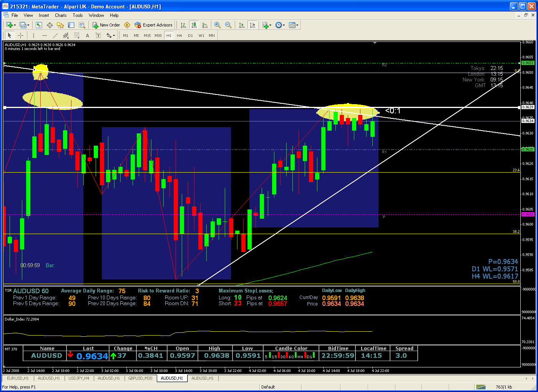
Task: Select the M15 timeframe
Action: pos(147,35)
